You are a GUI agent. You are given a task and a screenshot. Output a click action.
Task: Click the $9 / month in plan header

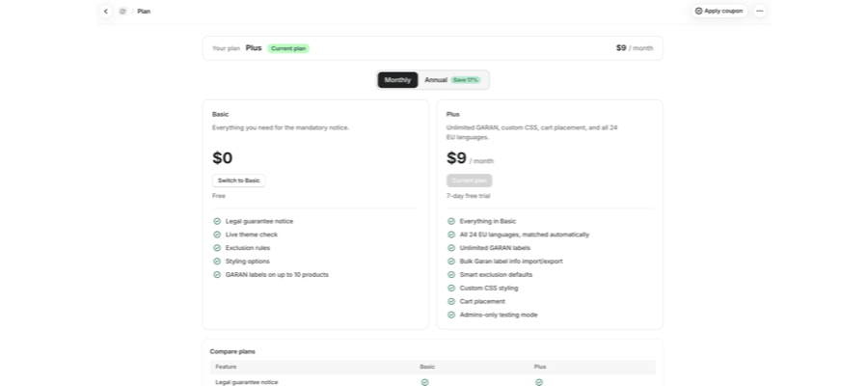tap(635, 48)
